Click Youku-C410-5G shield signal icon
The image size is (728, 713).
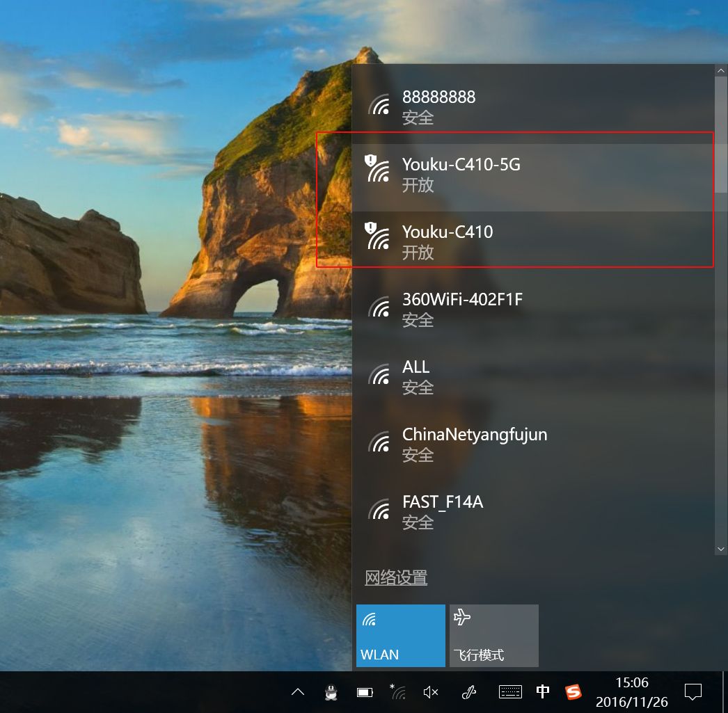(377, 169)
